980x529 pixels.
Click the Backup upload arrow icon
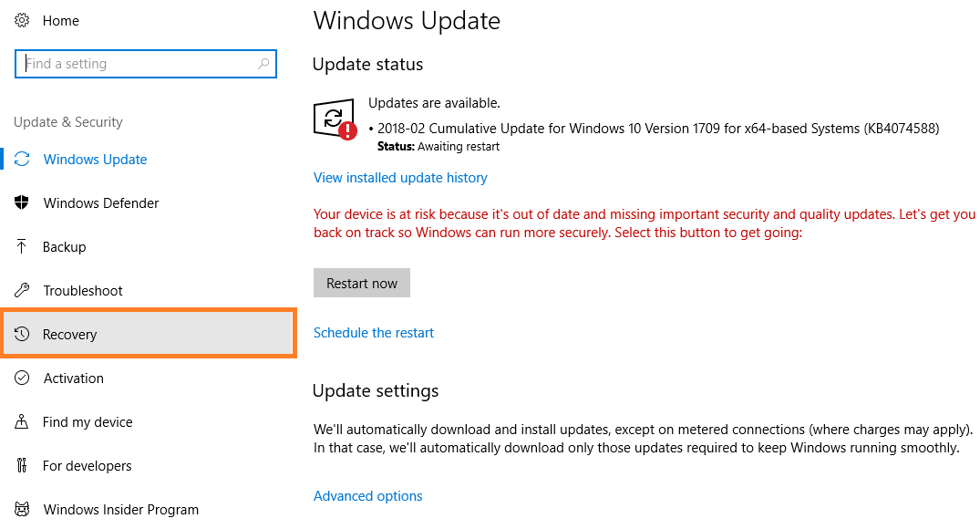[x=23, y=247]
